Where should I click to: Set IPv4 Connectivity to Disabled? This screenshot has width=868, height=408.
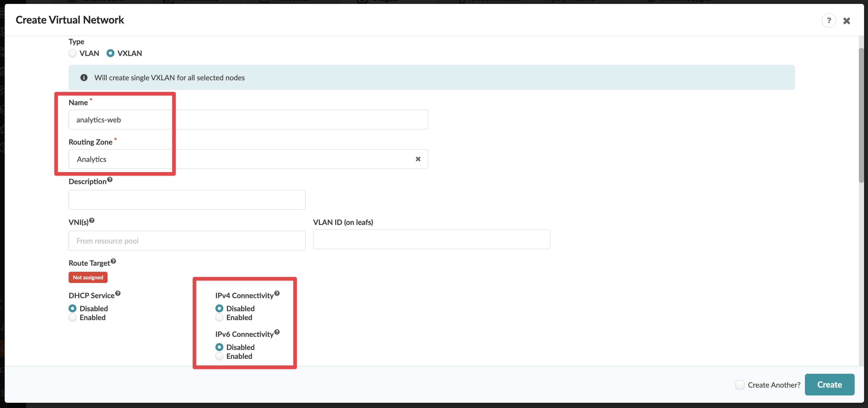[219, 308]
